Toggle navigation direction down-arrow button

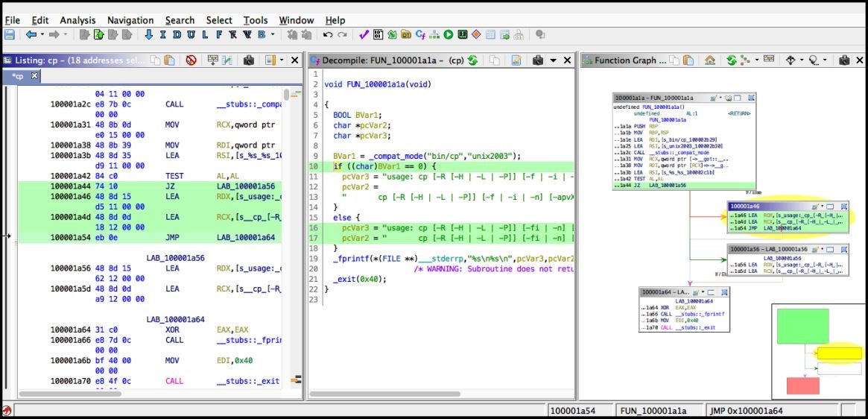(x=148, y=34)
